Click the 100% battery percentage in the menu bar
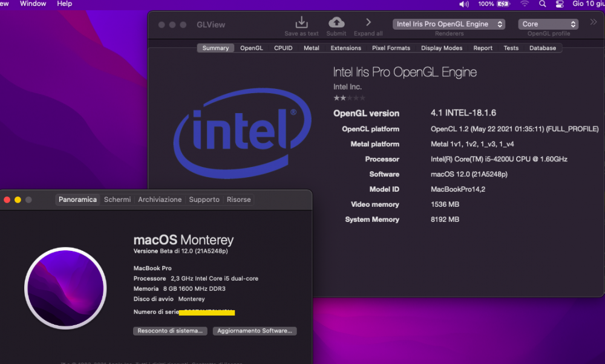Screen dimensions: 605x364 pyautogui.click(x=486, y=4)
